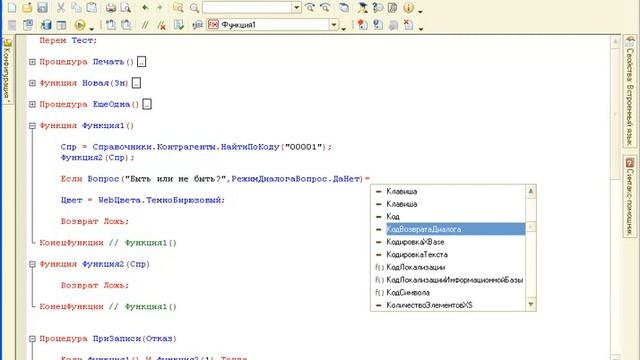Viewport: 640px width, 360px height.
Task: Start debugging with the yellow play icon
Action: 80,25
